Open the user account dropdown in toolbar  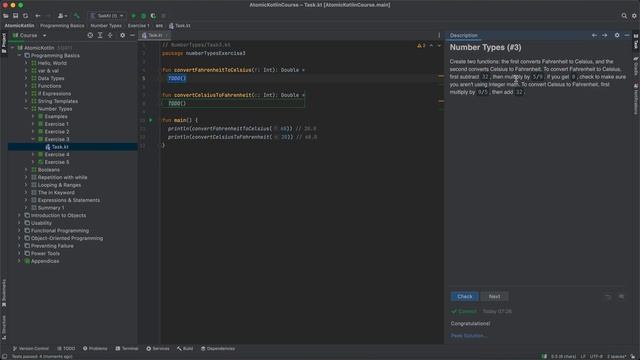point(62,16)
